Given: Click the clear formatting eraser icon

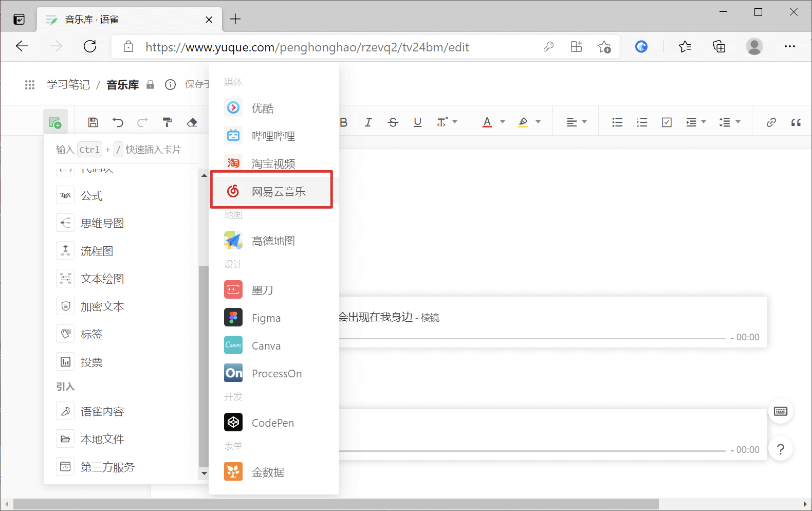Looking at the screenshot, I should [x=192, y=122].
